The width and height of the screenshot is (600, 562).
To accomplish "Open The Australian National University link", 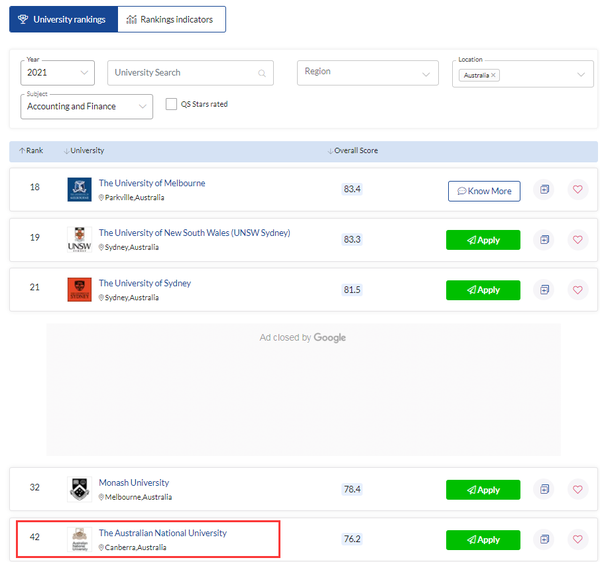I will coord(163,533).
